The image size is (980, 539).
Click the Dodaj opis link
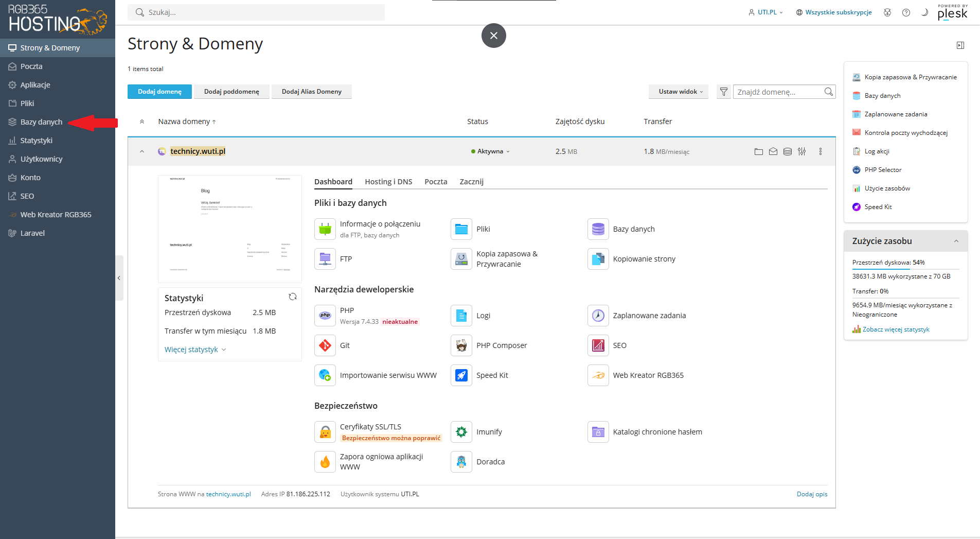click(812, 494)
